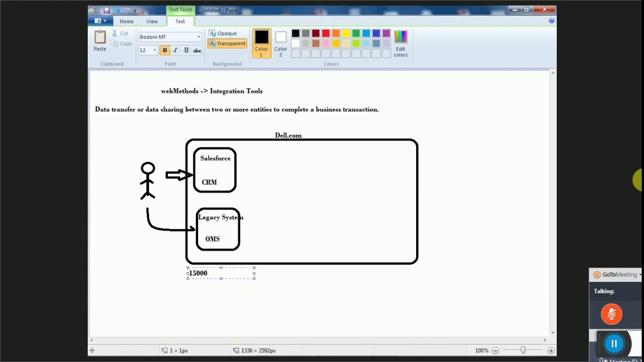Click the zoom slider handle
This screenshot has width=644, height=362.
click(x=523, y=350)
